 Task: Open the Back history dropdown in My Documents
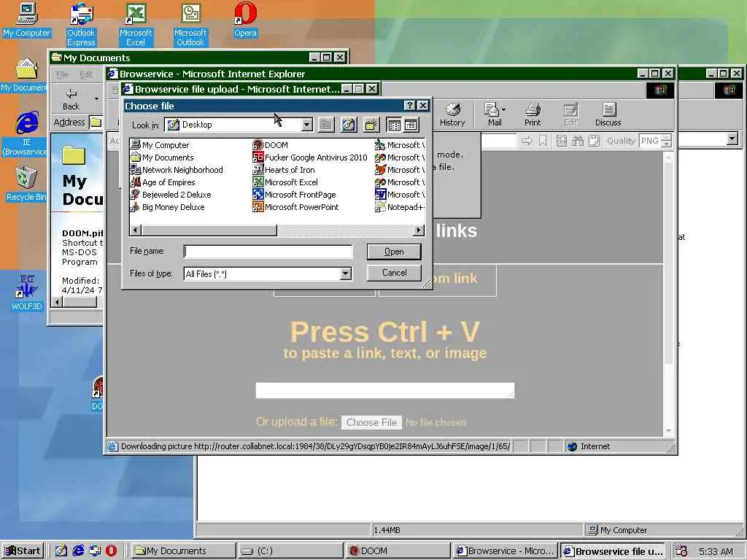pyautogui.click(x=96, y=99)
